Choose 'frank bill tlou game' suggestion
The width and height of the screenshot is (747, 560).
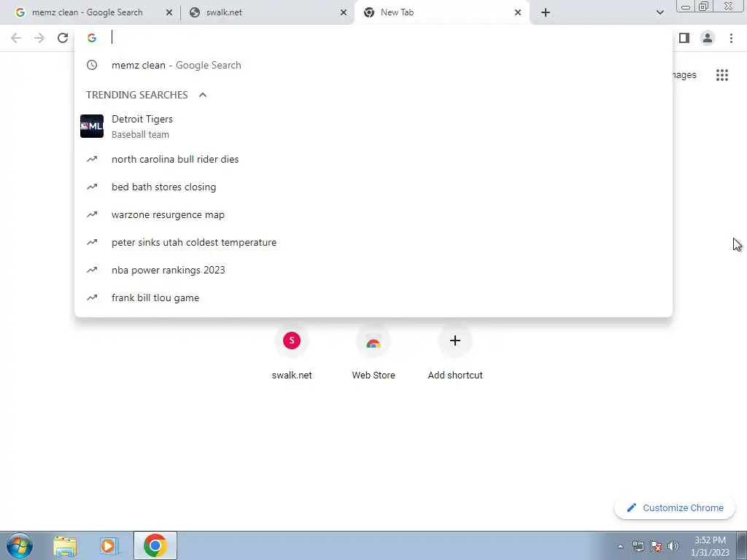(373, 297)
